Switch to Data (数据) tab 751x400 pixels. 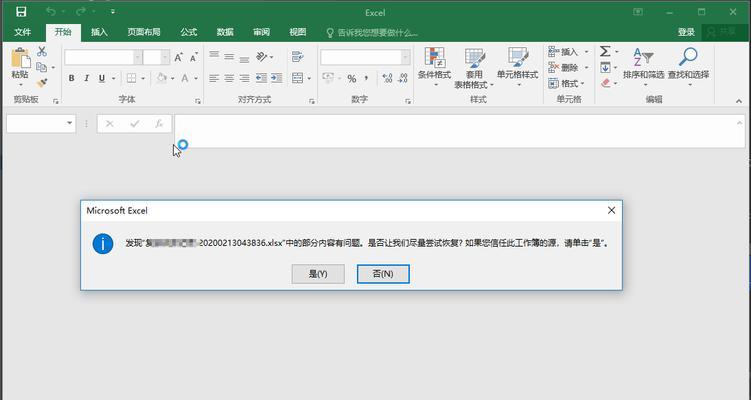pyautogui.click(x=225, y=32)
